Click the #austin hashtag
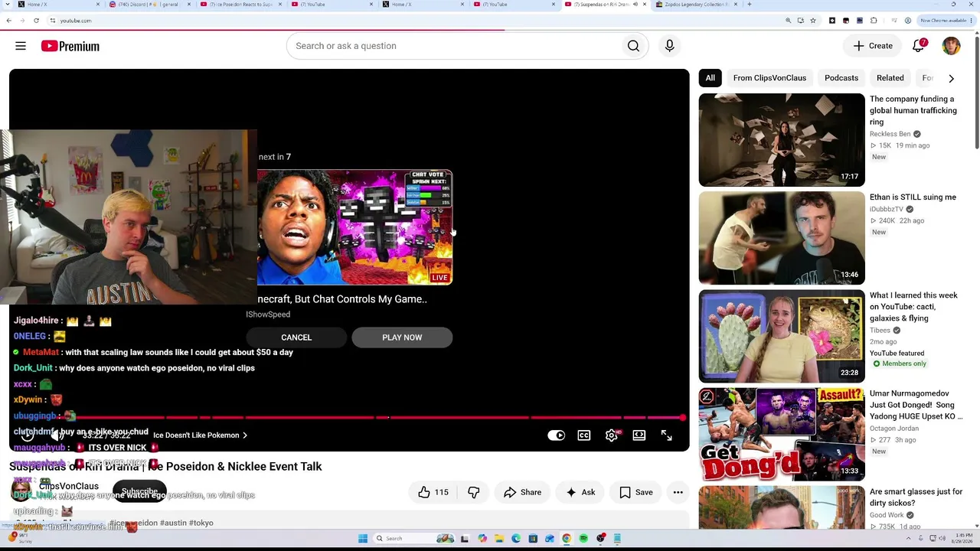This screenshot has height=551, width=980. (174, 523)
